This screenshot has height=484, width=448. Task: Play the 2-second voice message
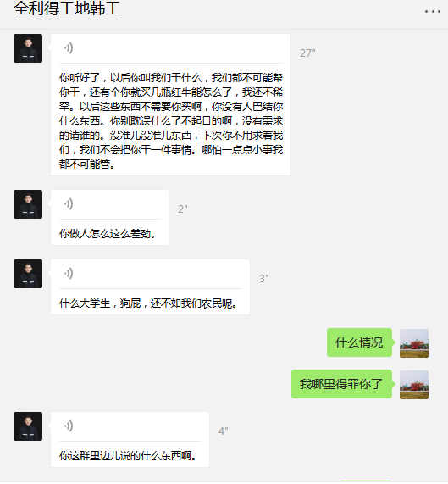pyautogui.click(x=69, y=204)
